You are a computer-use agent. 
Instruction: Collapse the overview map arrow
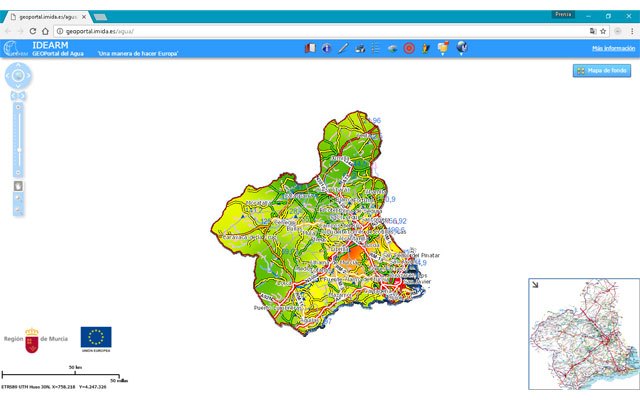[x=535, y=285]
